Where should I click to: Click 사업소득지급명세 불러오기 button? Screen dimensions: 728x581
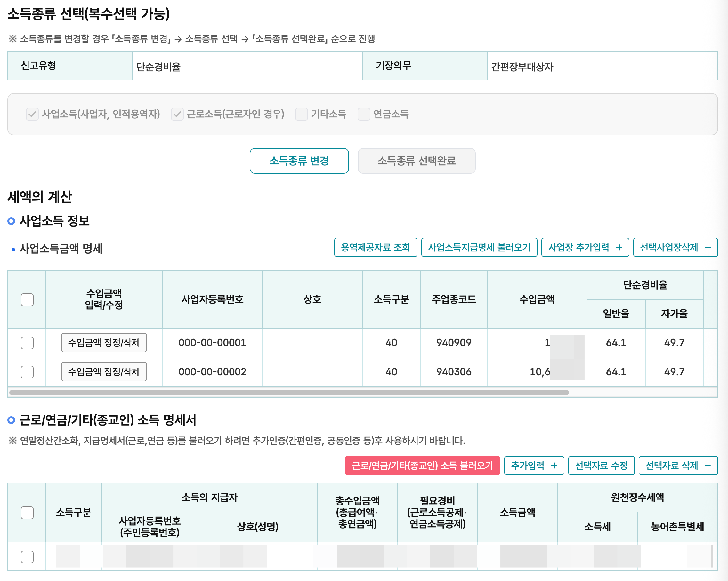pos(479,247)
